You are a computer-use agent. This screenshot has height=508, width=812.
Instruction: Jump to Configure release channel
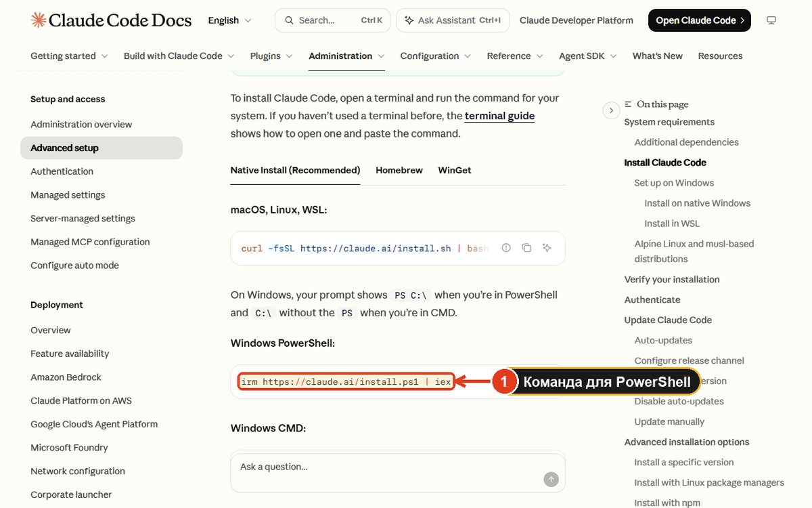coord(689,360)
